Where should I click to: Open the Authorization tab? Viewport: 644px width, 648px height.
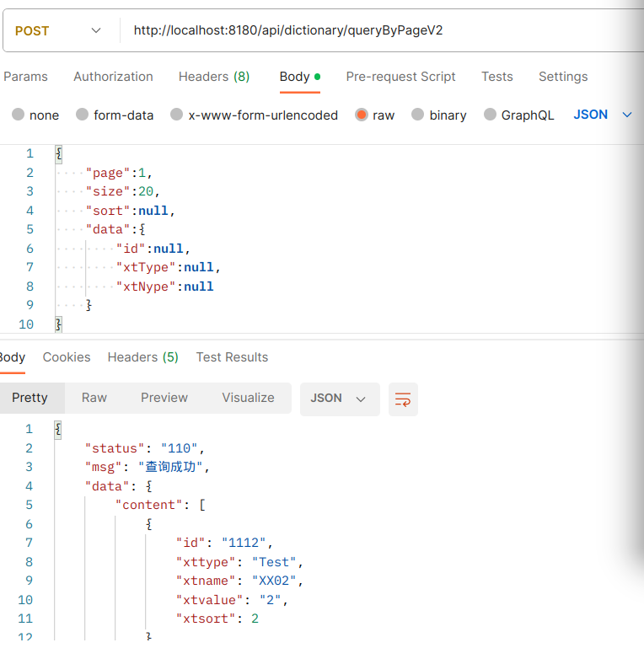pos(113,77)
